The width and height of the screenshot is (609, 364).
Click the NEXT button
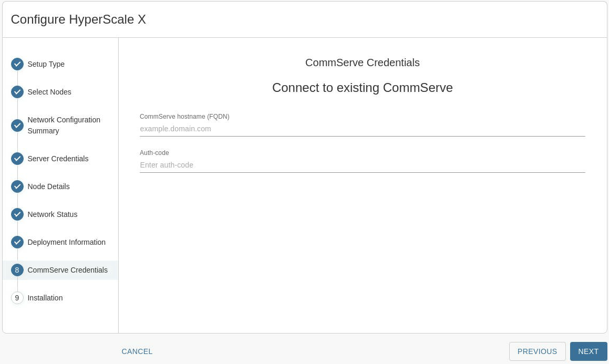point(588,351)
